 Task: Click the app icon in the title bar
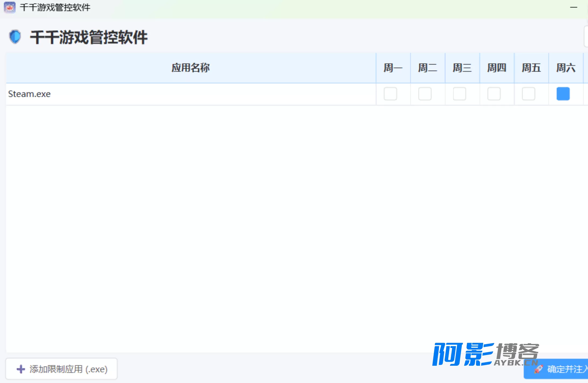pos(10,7)
